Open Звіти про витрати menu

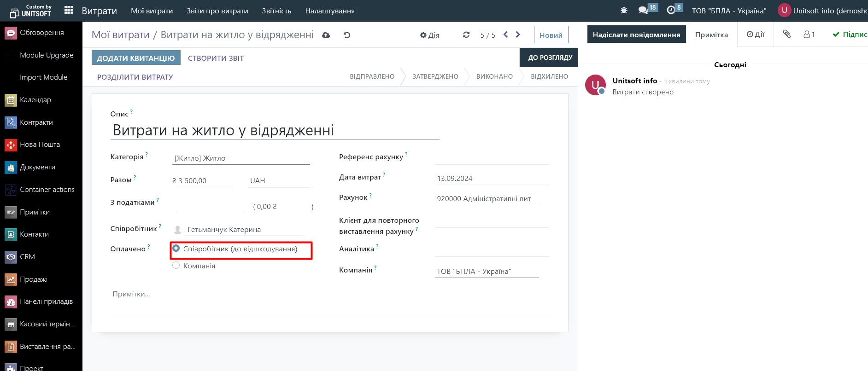click(x=217, y=11)
